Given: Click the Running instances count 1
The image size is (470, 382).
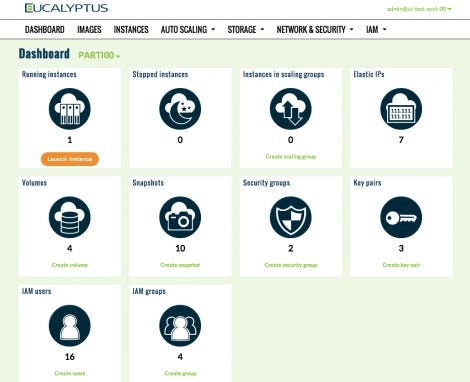Looking at the screenshot, I should click(x=70, y=140).
